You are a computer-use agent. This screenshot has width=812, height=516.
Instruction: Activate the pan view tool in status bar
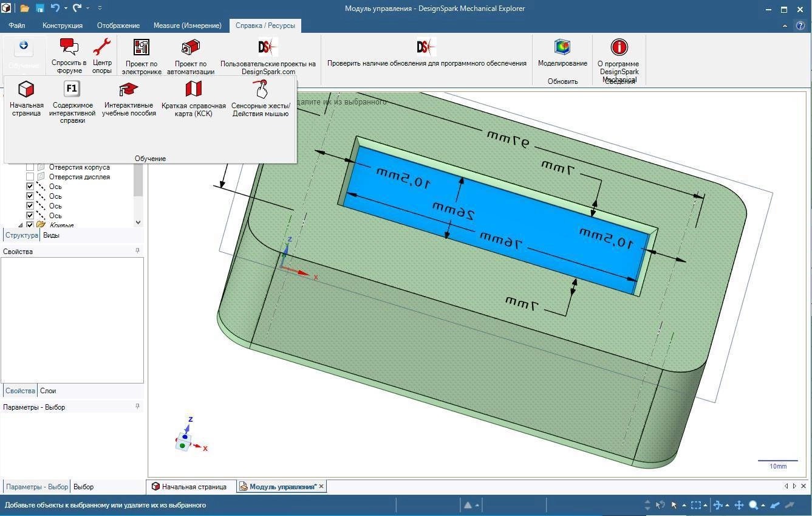tap(739, 505)
